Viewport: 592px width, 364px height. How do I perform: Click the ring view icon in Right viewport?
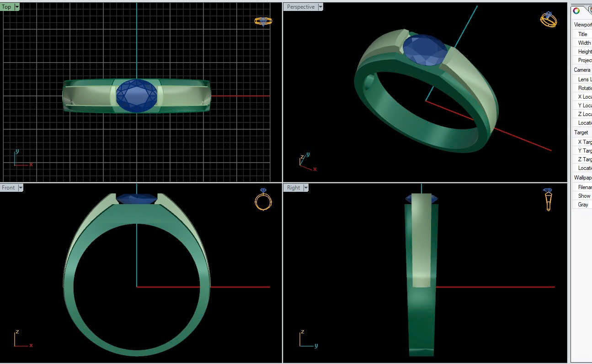548,199
